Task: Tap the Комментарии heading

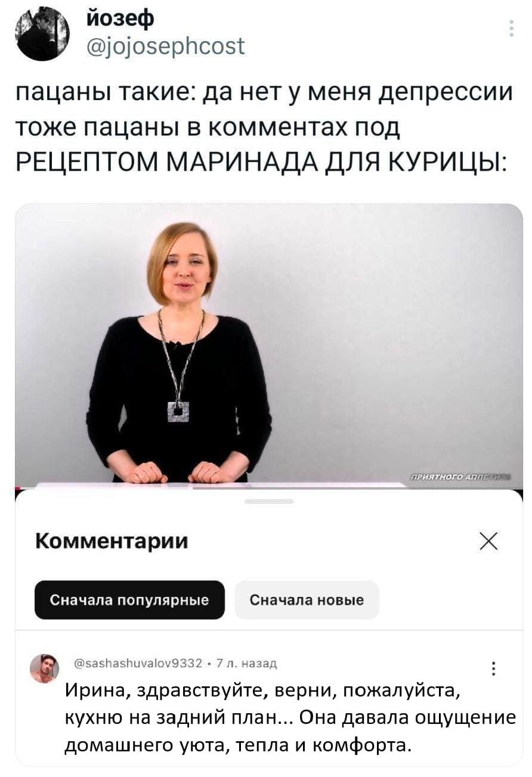Action: pos(112,541)
